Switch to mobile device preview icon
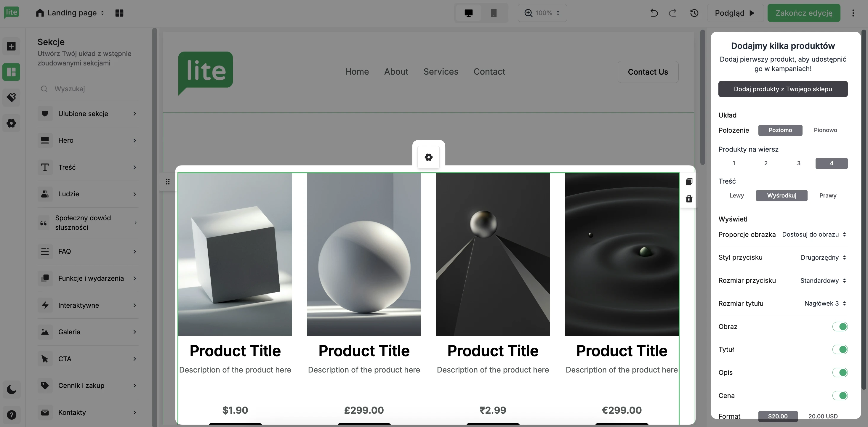 coord(494,13)
